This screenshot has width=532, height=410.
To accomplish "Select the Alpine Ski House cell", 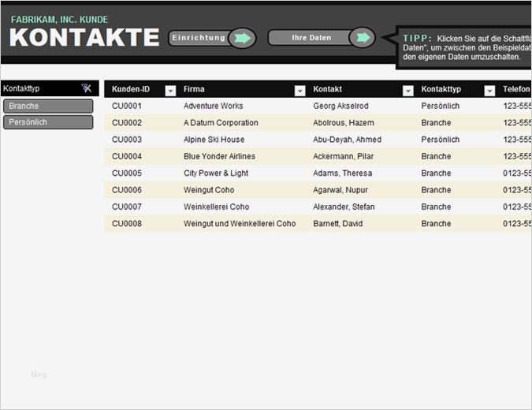I will point(214,140).
